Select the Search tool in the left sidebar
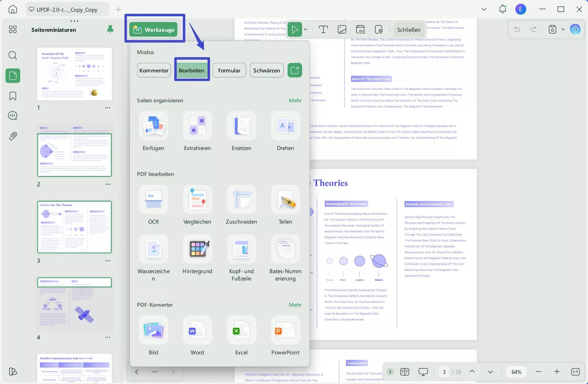 [13, 55]
